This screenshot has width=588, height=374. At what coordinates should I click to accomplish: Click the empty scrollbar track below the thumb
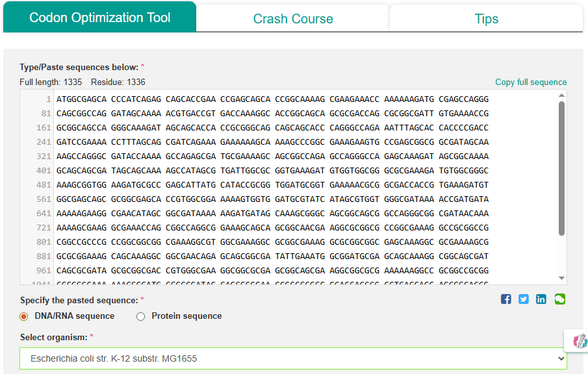pos(561,256)
